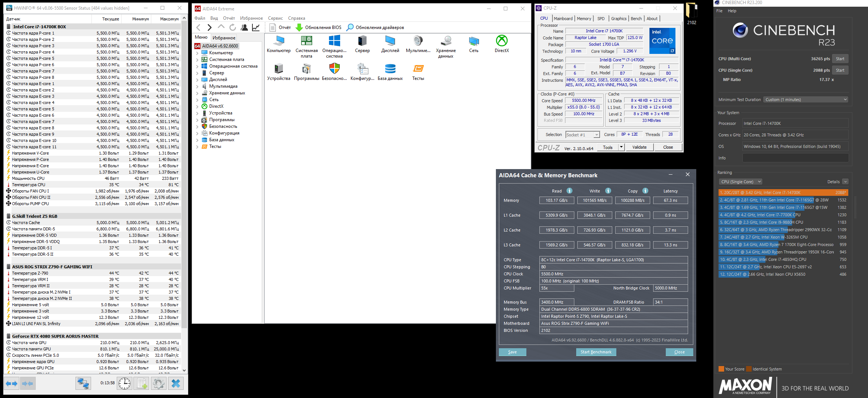Open the Details dropdown in Cinebench Ranking
This screenshot has width=868, height=398.
(845, 182)
